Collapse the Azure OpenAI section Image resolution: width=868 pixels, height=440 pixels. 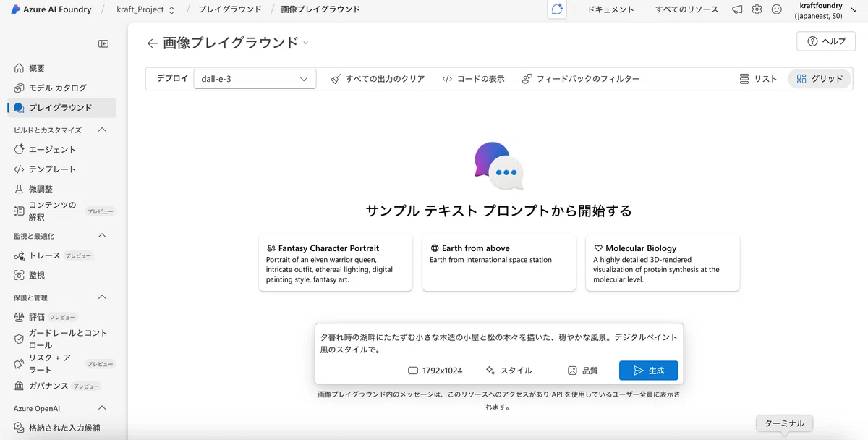pos(102,408)
